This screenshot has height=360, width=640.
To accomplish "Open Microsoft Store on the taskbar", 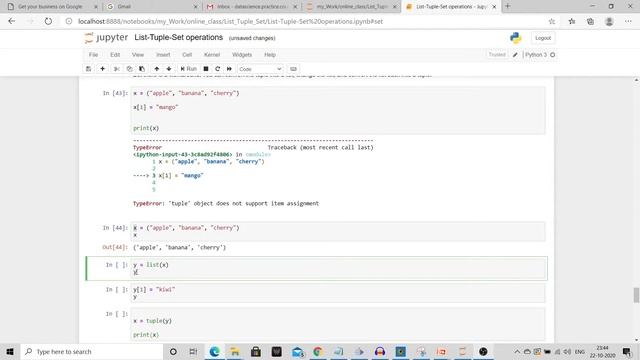I will pyautogui.click(x=256, y=351).
